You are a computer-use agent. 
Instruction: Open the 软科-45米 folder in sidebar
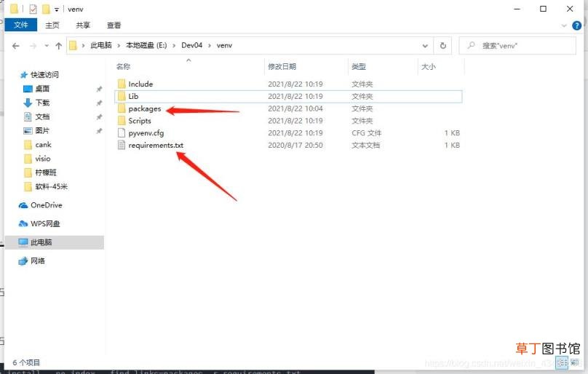point(52,186)
